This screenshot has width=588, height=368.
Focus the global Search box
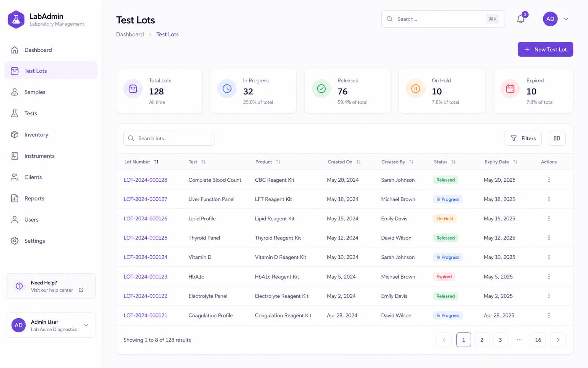(x=443, y=19)
